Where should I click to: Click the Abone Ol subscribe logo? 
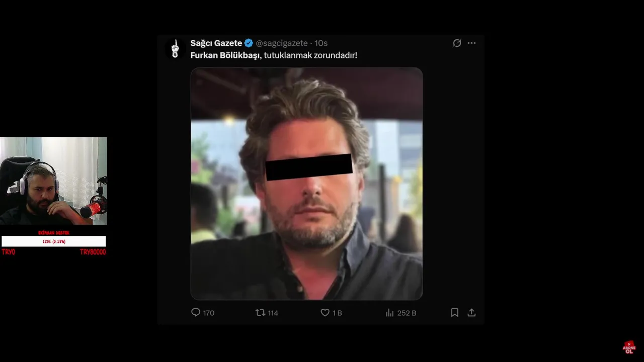(x=629, y=347)
